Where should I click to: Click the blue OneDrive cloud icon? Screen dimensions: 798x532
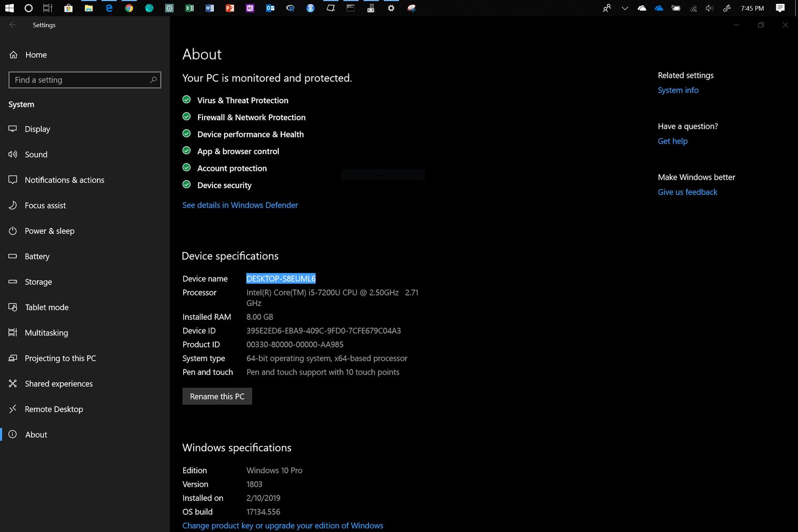pos(659,8)
